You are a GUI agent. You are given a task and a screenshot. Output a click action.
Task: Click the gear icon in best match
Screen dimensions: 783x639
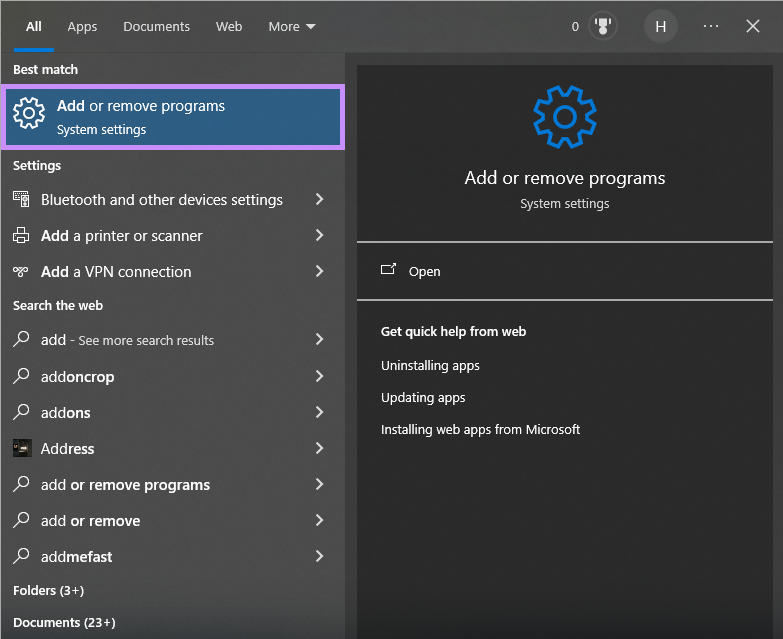pyautogui.click(x=29, y=113)
